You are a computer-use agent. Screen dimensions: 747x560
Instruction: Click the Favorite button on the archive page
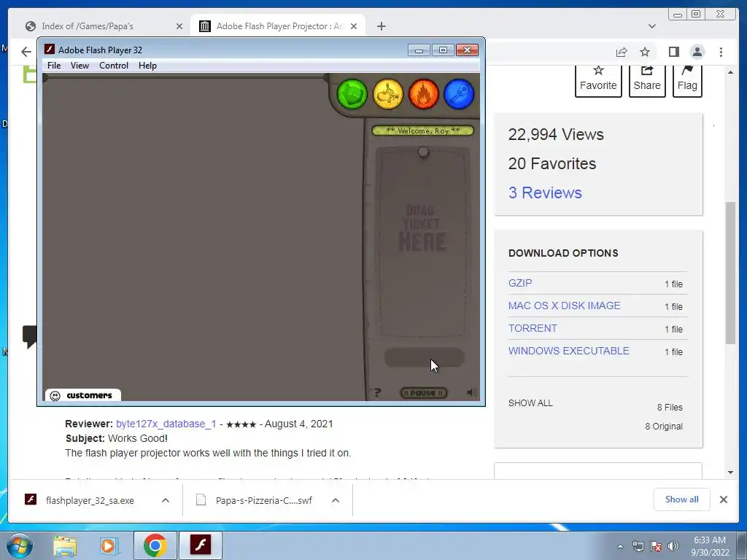point(598,81)
